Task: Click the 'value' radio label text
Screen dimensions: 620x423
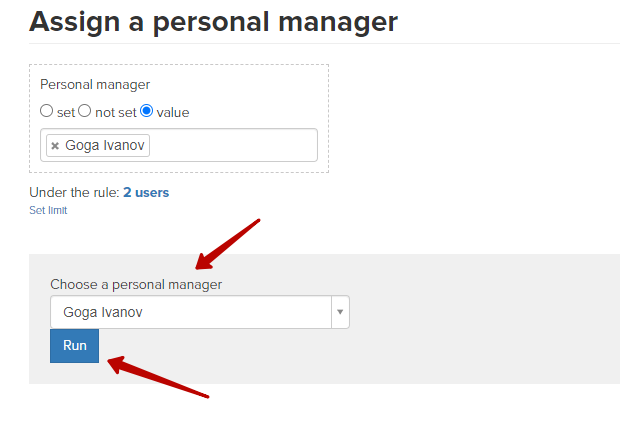Action: 173,113
